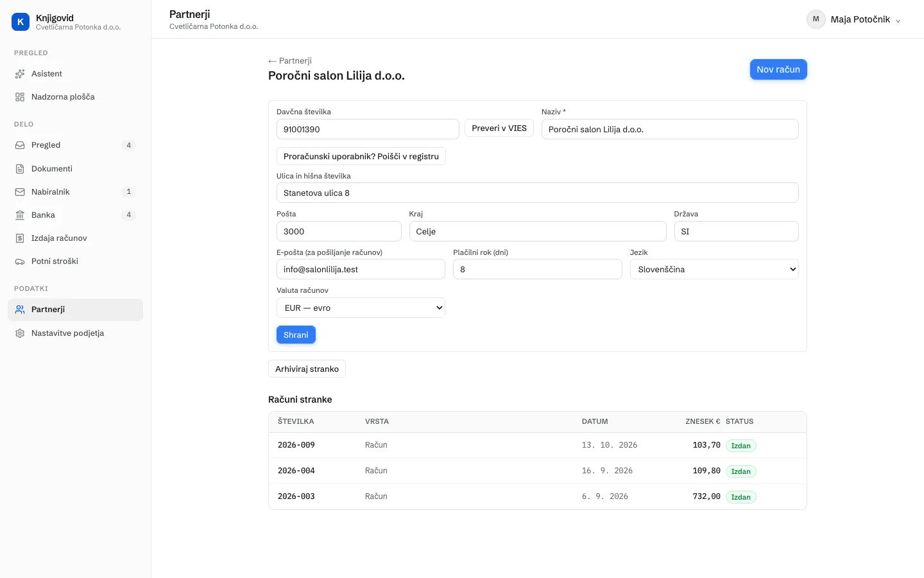The image size is (924, 578).
Task: Open the Banka sidebar item
Action: click(75, 215)
